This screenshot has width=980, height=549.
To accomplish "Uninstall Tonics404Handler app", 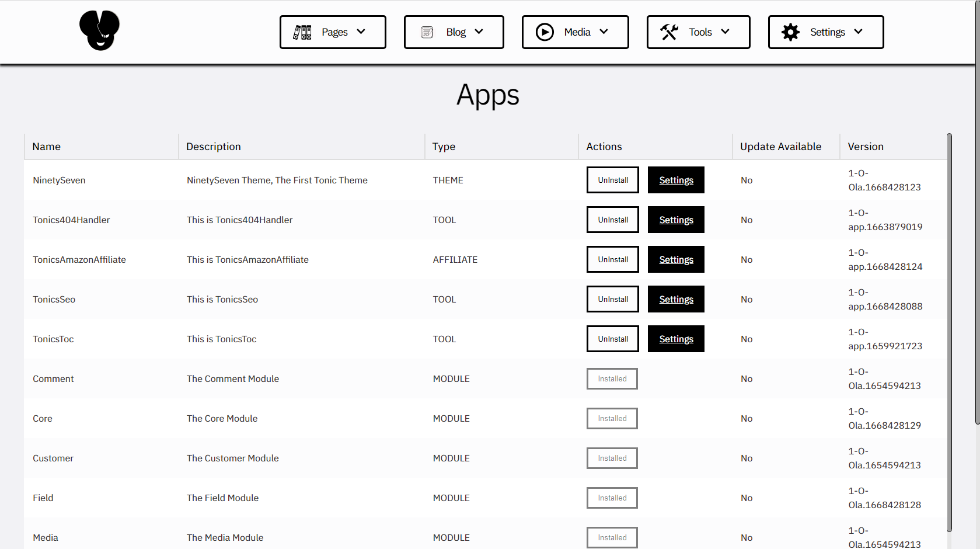I will point(613,220).
